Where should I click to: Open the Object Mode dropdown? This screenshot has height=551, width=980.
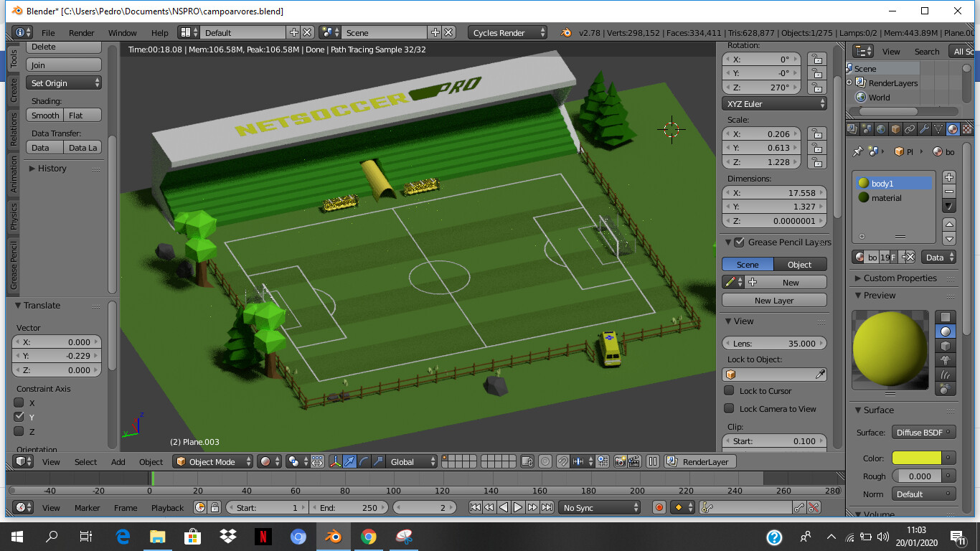(212, 462)
